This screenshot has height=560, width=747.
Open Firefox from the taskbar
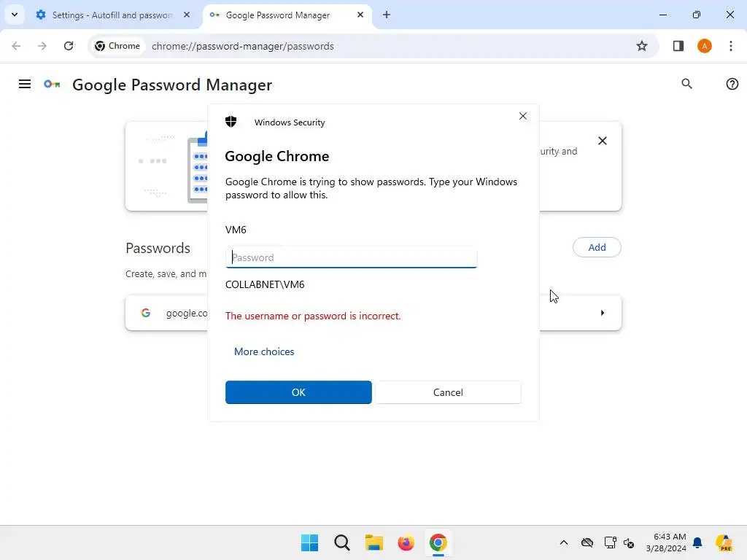click(406, 542)
